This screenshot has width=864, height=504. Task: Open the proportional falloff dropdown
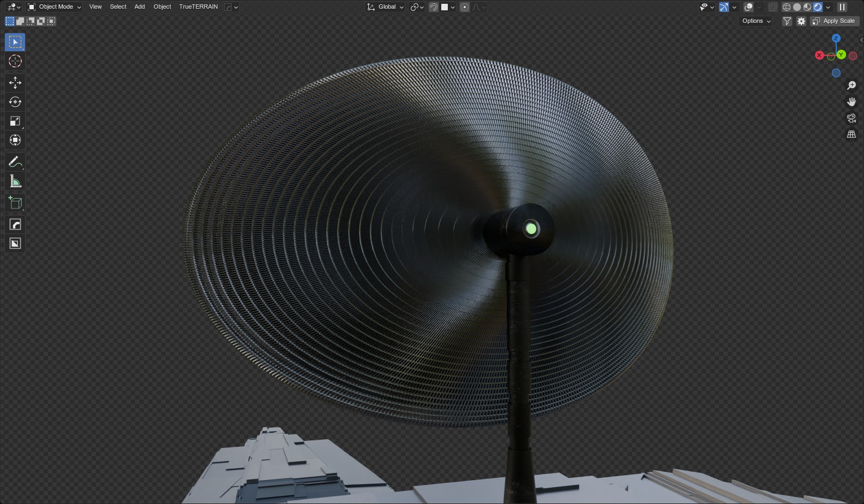[x=479, y=7]
